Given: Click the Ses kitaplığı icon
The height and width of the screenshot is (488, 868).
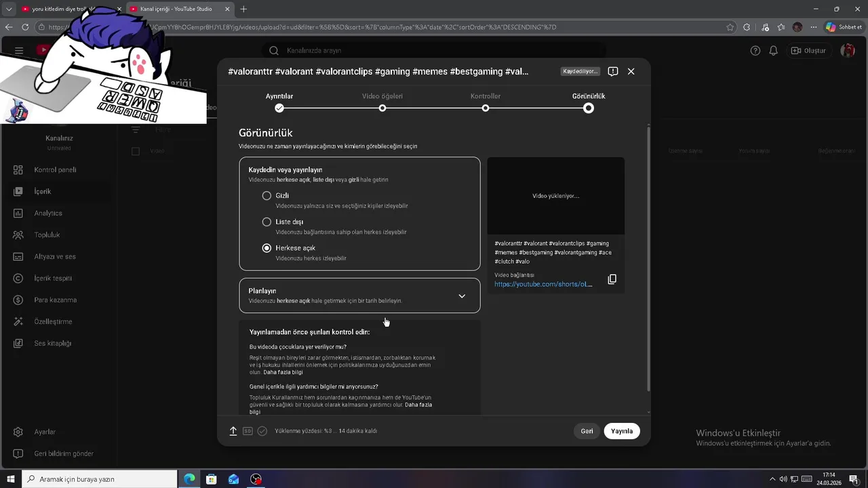Looking at the screenshot, I should [x=18, y=344].
